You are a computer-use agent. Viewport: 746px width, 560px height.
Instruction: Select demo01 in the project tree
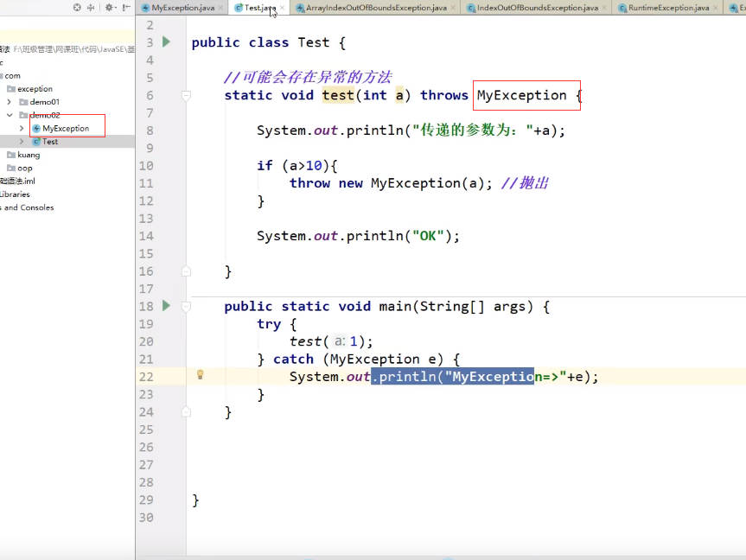tap(45, 102)
